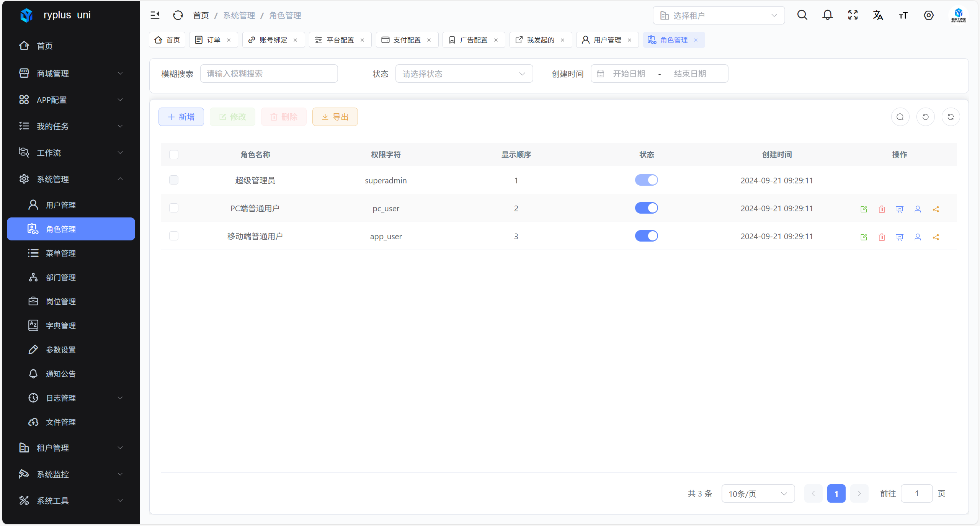The width and height of the screenshot is (980, 526).
Task: Click the red delete icon for PC端普通用户 row
Action: [882, 209]
